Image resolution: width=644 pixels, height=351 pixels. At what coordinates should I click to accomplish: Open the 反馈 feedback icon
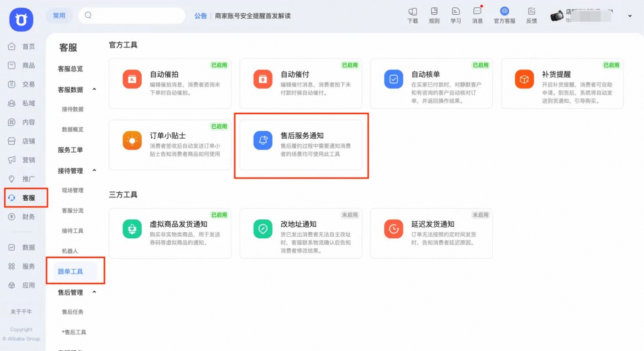532,12
